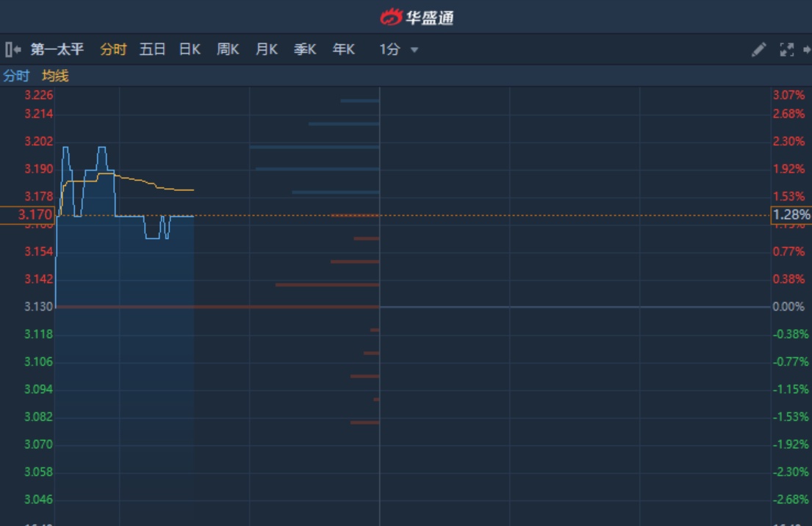Click the 0.00% axis label

(788, 307)
